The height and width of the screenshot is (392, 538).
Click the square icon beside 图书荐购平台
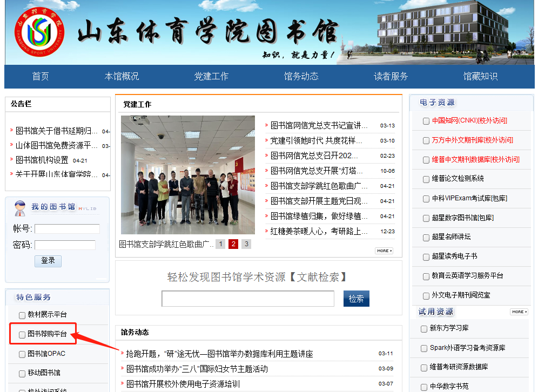pos(22,335)
